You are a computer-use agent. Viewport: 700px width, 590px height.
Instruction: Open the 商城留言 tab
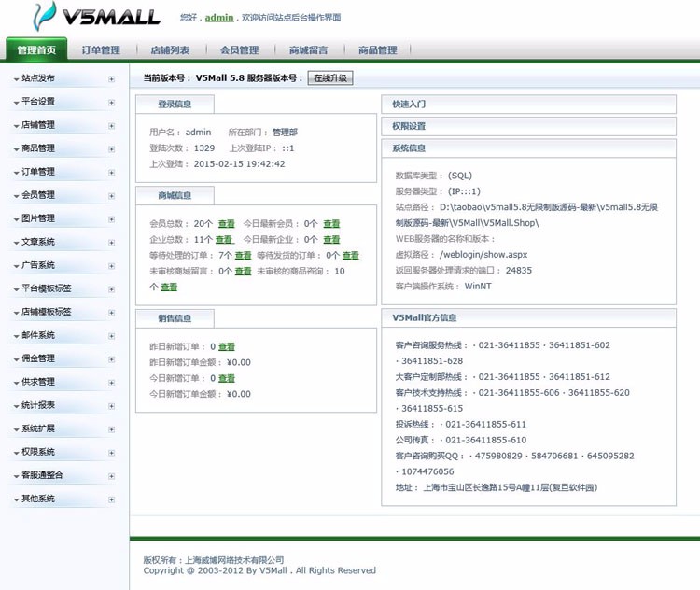309,50
